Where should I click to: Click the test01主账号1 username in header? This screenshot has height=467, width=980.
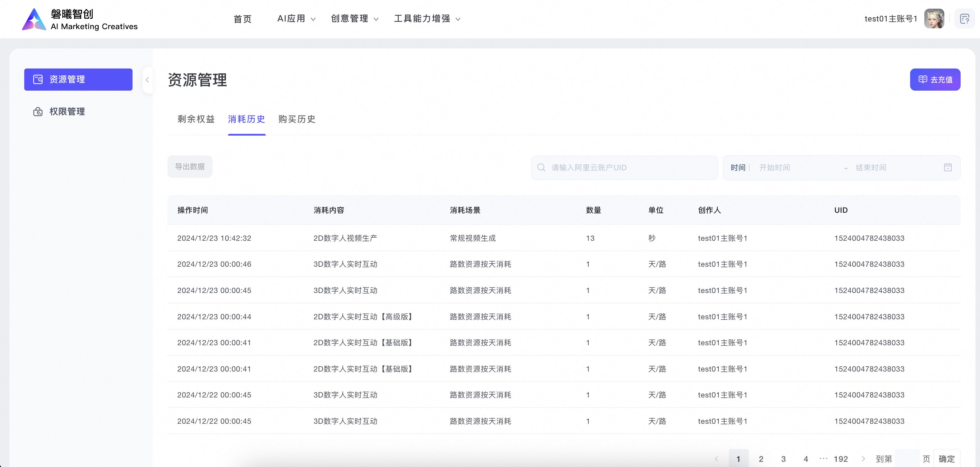(891, 19)
